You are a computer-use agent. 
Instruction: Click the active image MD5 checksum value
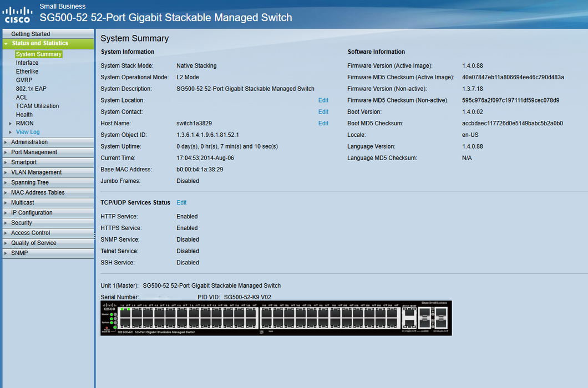pyautogui.click(x=513, y=77)
